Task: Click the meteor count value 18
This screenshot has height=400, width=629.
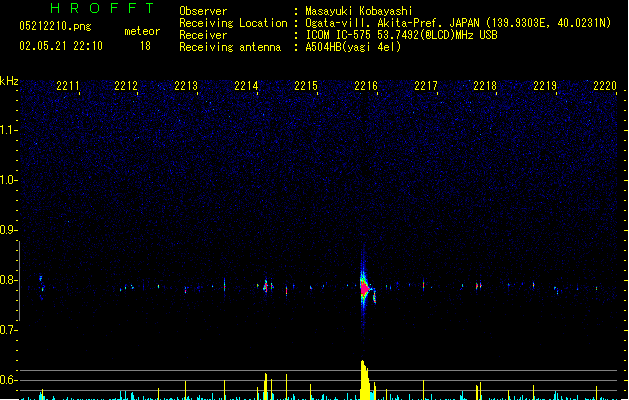Action: 145,46
